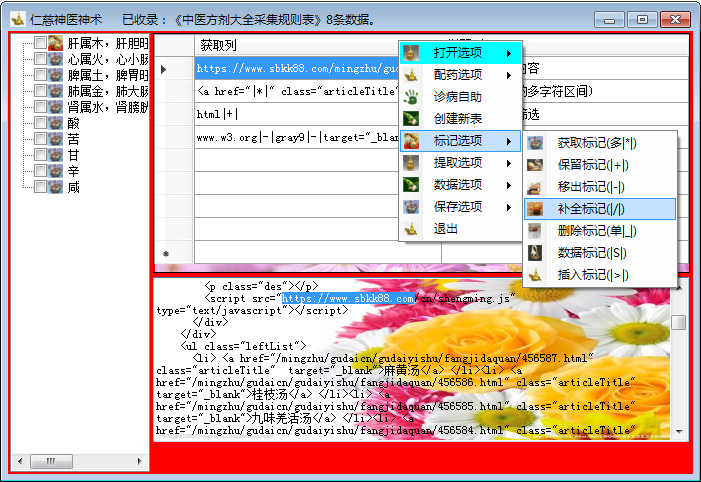This screenshot has height=482, width=701.
Task: Click the highlighted https://www.sbkk88.com text in HTML pane
Action: [x=348, y=298]
